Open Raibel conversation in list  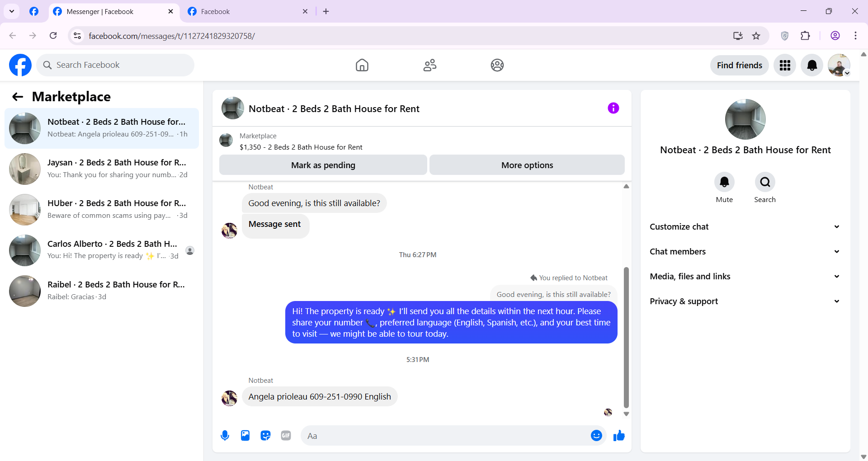[102, 291]
